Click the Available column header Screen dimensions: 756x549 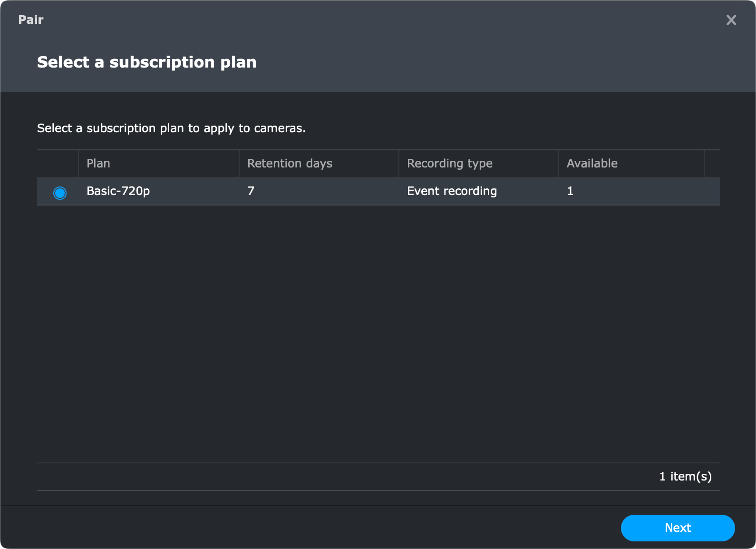point(631,164)
